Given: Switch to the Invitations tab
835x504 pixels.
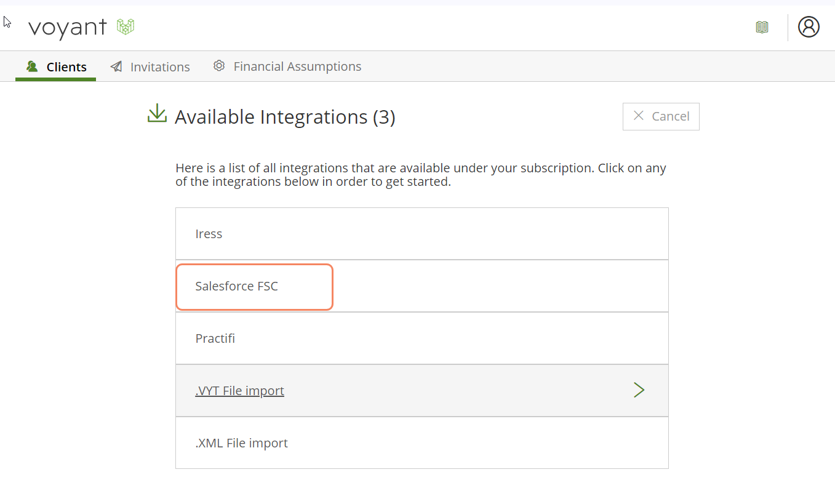Looking at the screenshot, I should [151, 66].
